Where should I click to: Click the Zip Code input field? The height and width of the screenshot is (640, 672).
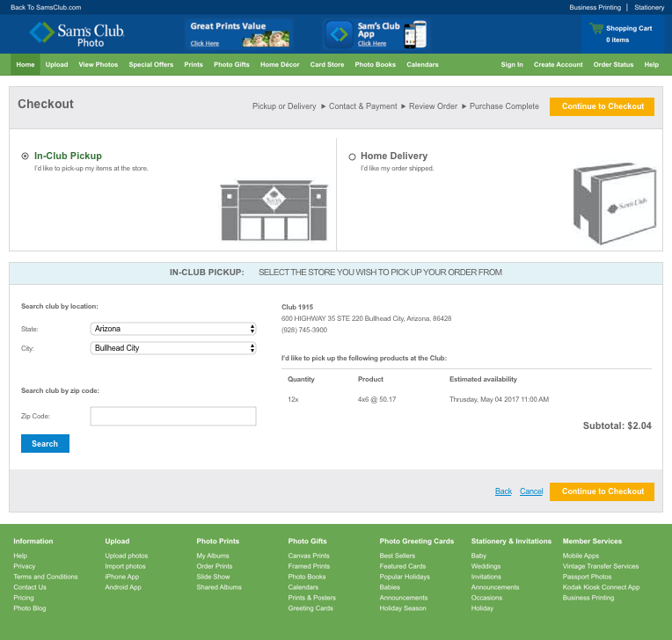(x=173, y=416)
